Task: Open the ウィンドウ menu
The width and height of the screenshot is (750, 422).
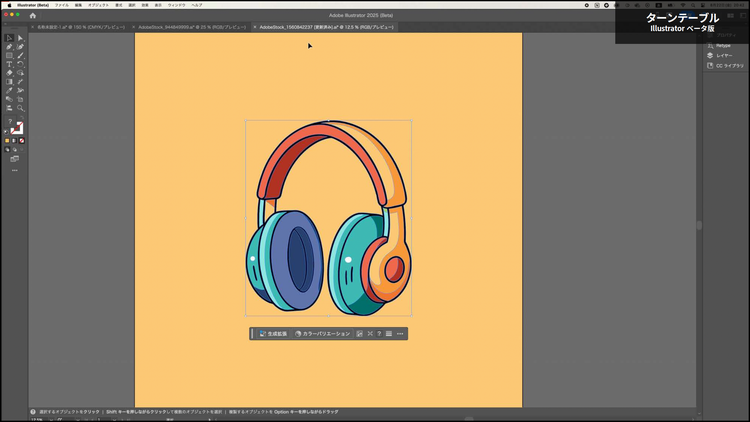Action: click(178, 5)
